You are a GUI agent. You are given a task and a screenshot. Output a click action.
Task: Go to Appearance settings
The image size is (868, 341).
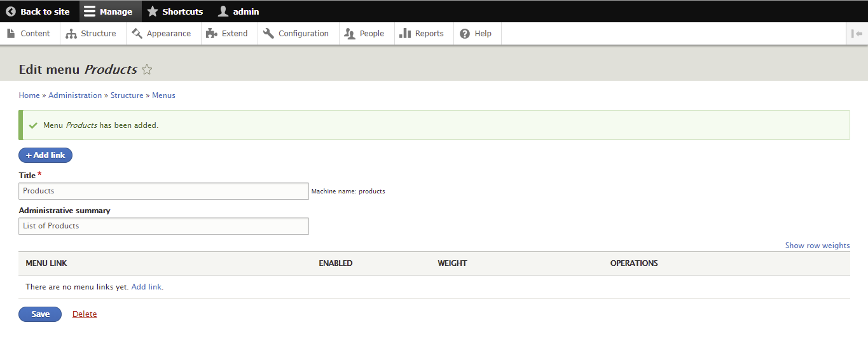click(162, 34)
